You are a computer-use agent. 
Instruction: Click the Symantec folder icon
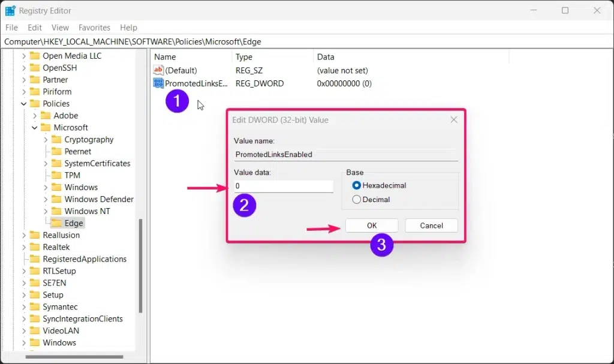(x=35, y=307)
